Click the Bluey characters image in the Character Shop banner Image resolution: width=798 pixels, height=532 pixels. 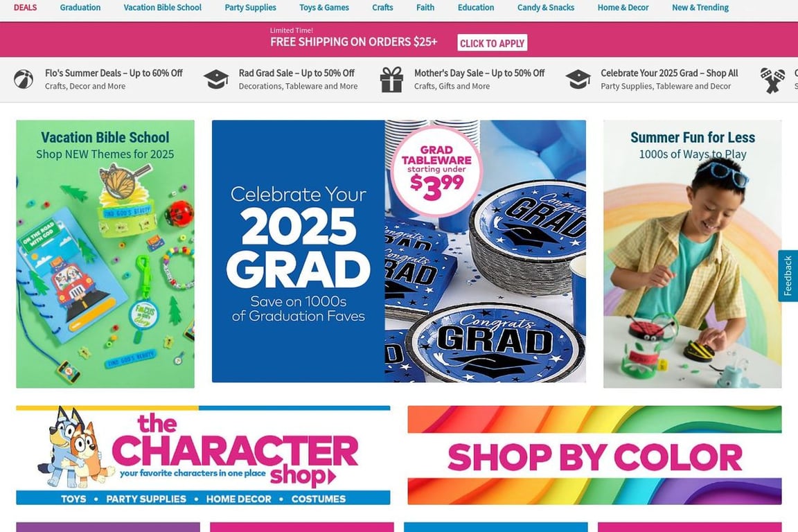click(76, 448)
